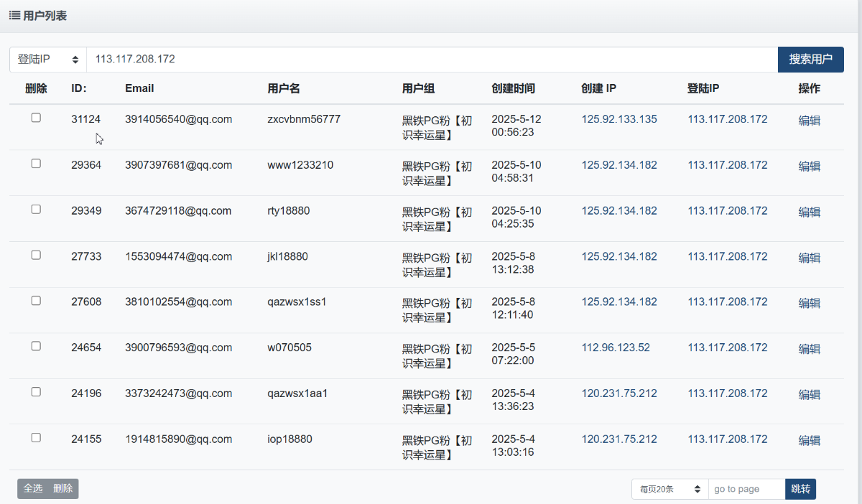862x504 pixels.
Task: Click username qazwsx1aa1
Action: [x=297, y=393]
